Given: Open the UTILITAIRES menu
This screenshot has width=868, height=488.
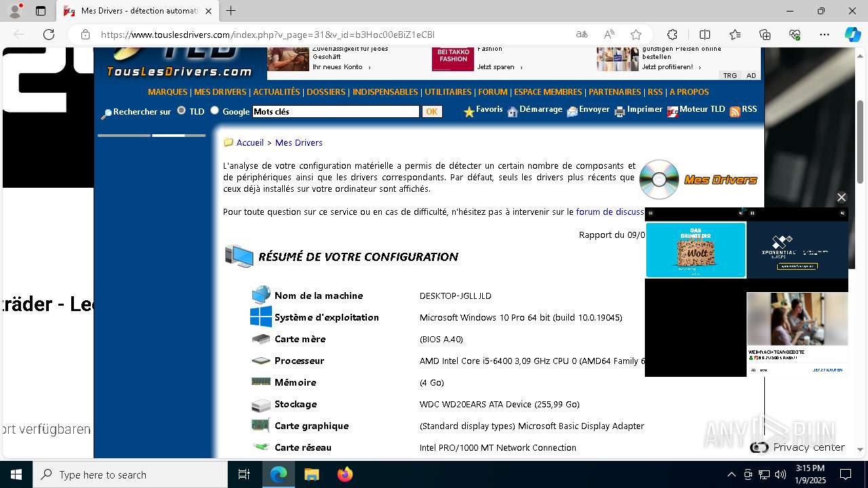Looking at the screenshot, I should (x=448, y=92).
